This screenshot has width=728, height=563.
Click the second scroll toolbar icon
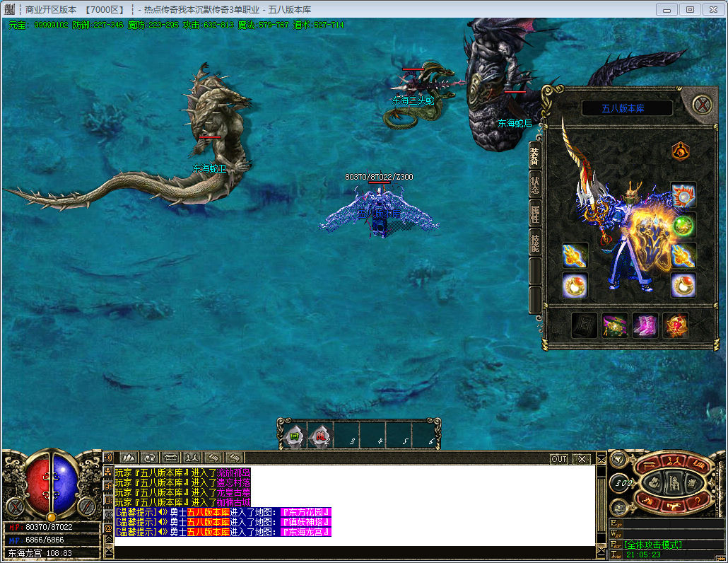pos(235,458)
